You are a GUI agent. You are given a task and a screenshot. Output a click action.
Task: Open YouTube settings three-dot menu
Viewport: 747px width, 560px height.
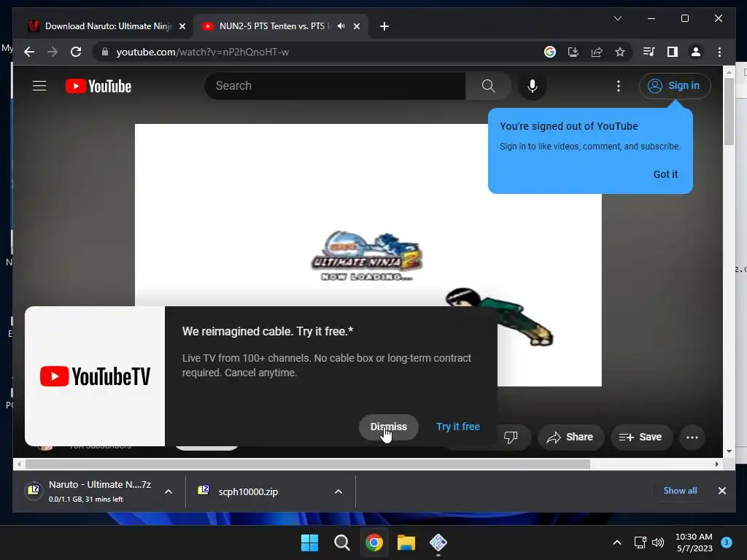tap(619, 86)
